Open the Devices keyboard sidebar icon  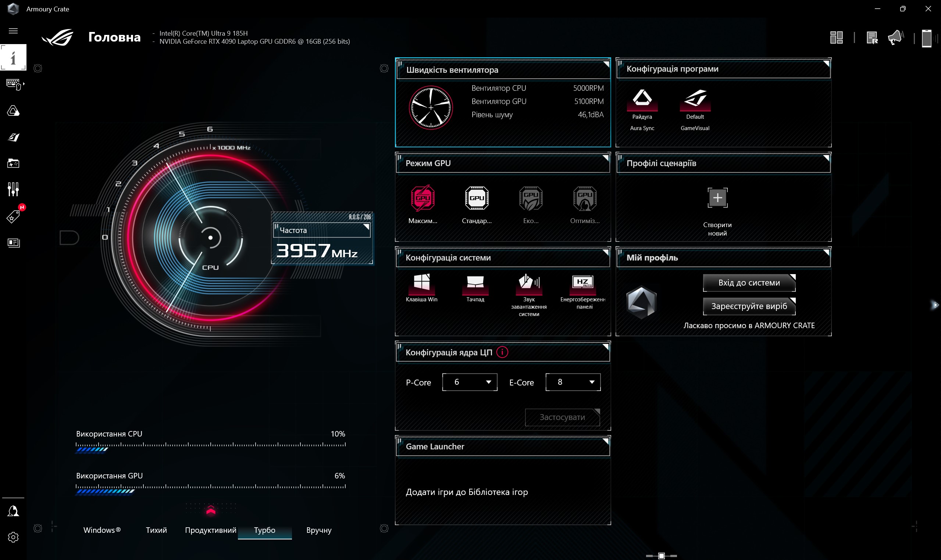14,84
